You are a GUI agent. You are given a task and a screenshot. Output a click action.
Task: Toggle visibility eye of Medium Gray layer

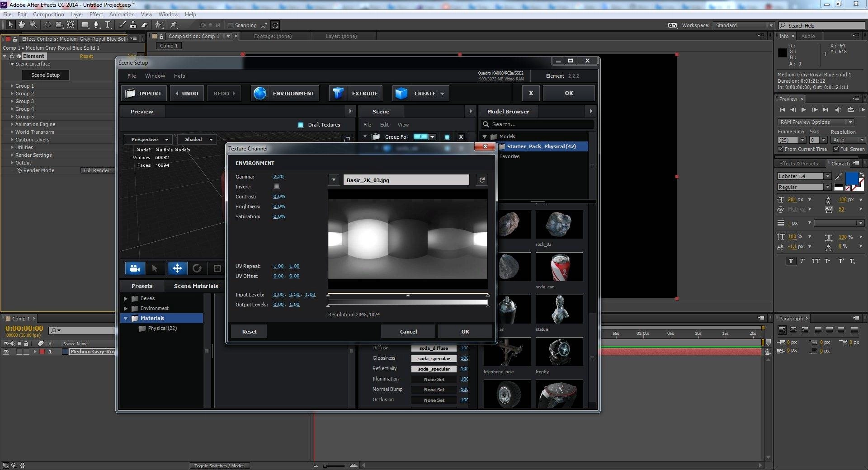click(6, 352)
